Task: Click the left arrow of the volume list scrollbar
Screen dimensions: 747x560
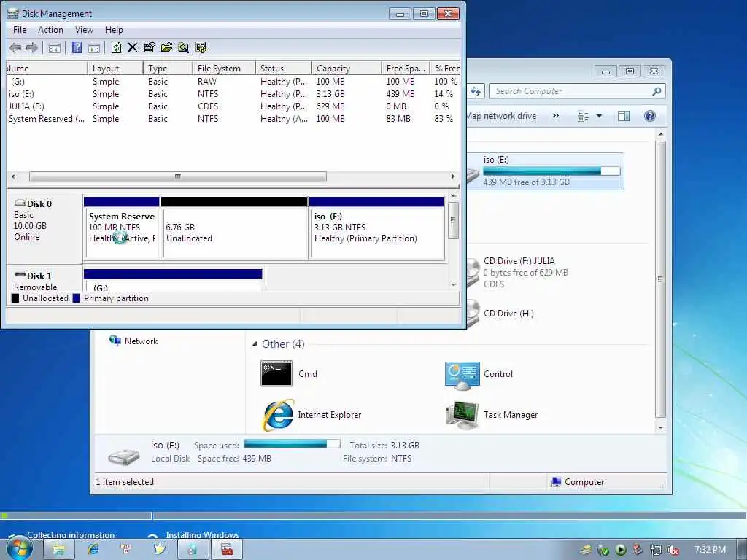Action: tap(13, 176)
